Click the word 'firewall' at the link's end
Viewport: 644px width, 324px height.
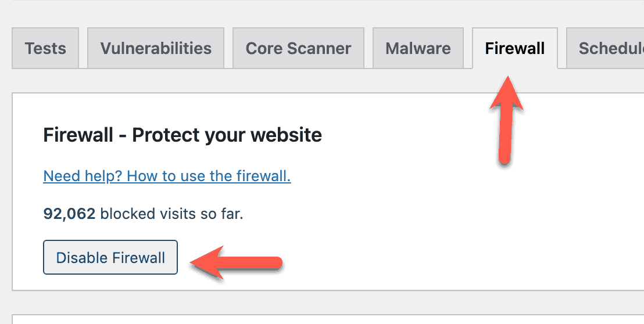pyautogui.click(x=263, y=176)
